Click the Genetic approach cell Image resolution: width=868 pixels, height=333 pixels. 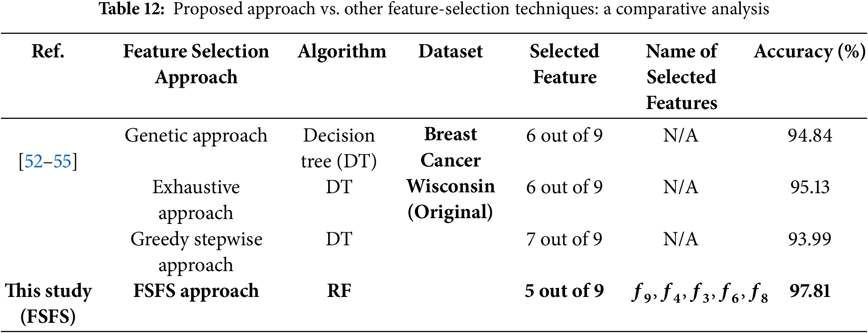196,135
